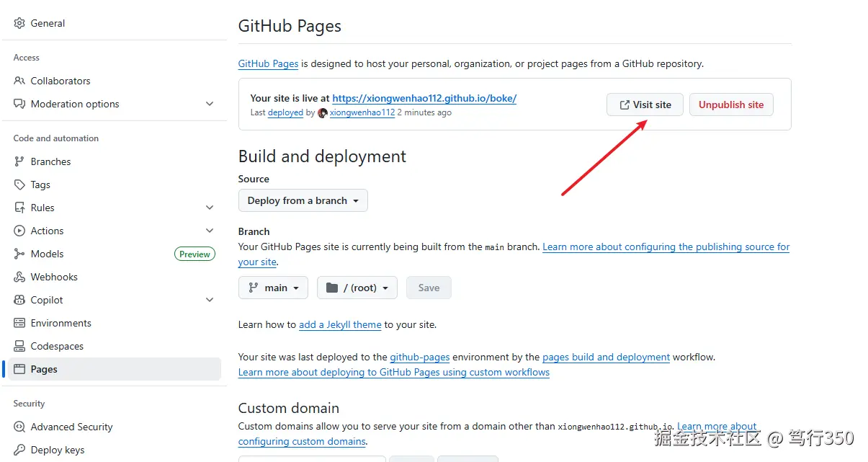Viewport: 868px width, 462px height.
Task: Click the 'Build and deployment' heading
Action: pyautogui.click(x=322, y=156)
